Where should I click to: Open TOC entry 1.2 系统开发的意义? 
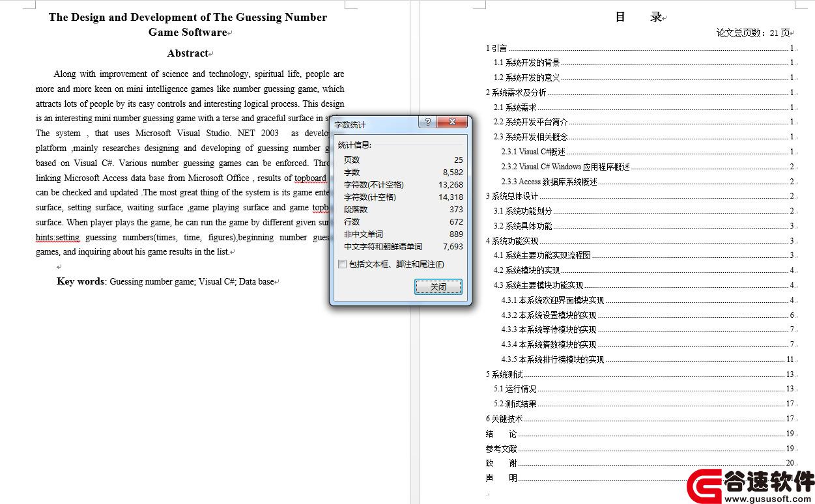click(x=644, y=77)
